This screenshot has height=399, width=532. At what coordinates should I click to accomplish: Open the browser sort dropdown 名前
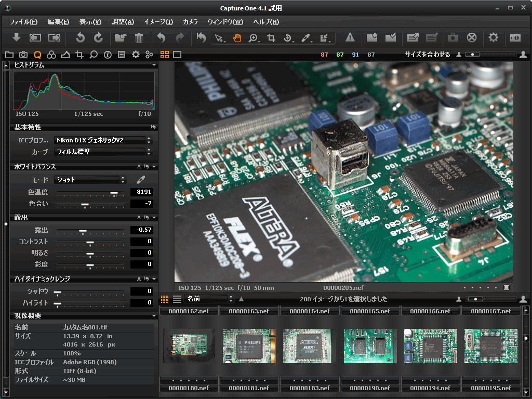(209, 299)
